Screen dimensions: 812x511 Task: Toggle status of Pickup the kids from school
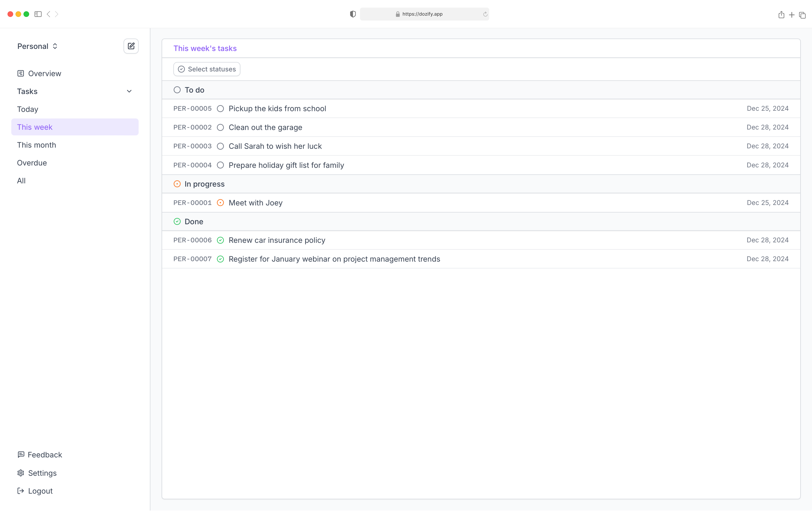coord(220,109)
